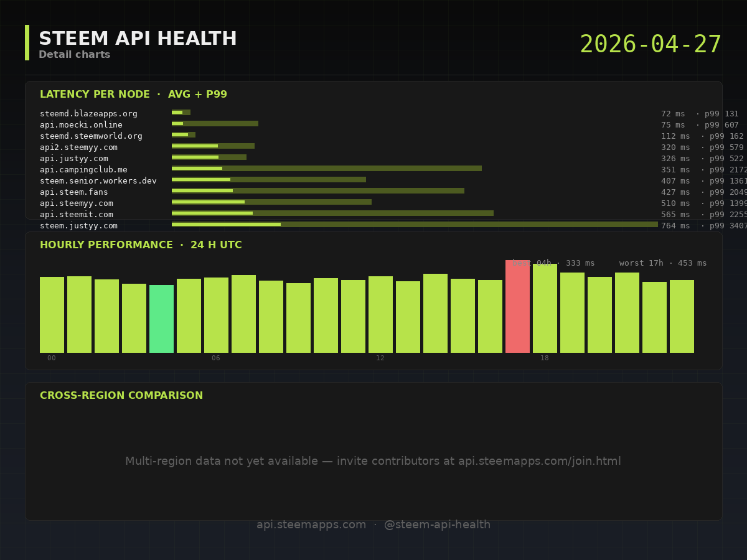Click the STEEM API HEALTH title

[x=138, y=39]
